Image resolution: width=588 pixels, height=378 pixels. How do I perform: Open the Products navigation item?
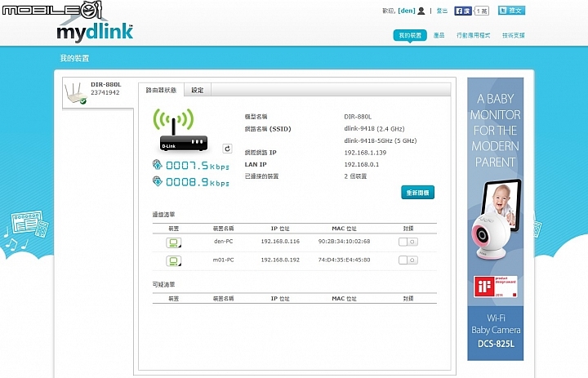click(439, 35)
